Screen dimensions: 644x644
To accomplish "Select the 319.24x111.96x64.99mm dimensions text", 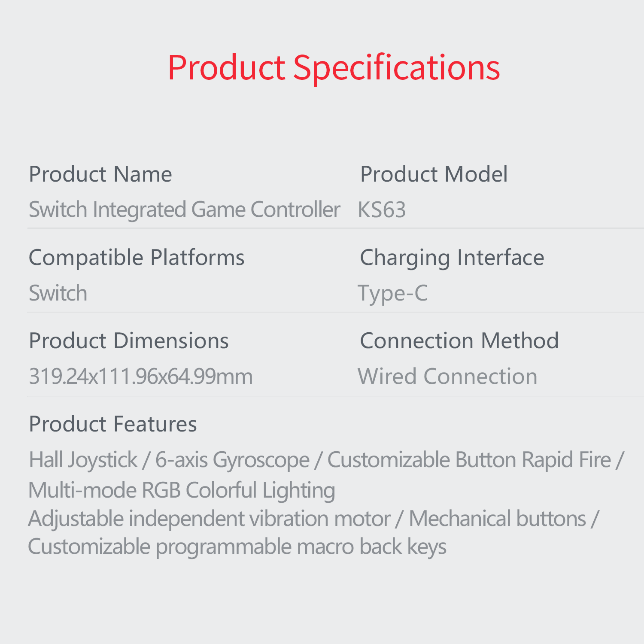I will [141, 377].
